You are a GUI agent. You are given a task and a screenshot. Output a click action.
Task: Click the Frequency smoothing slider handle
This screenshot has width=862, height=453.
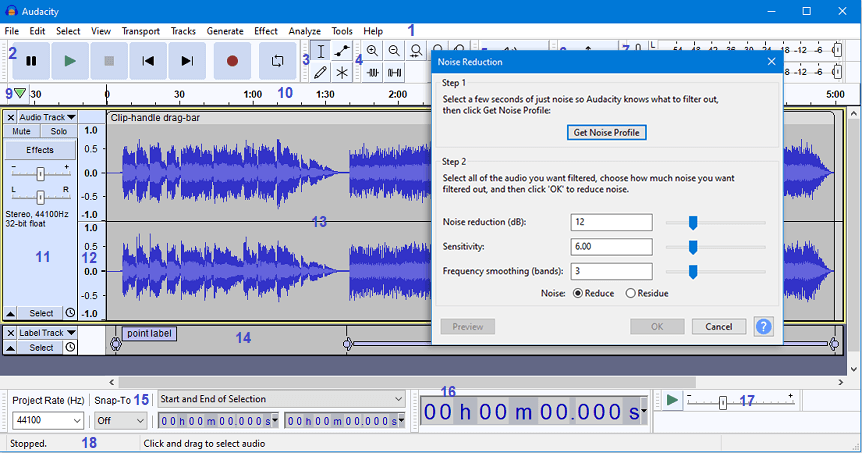(693, 272)
